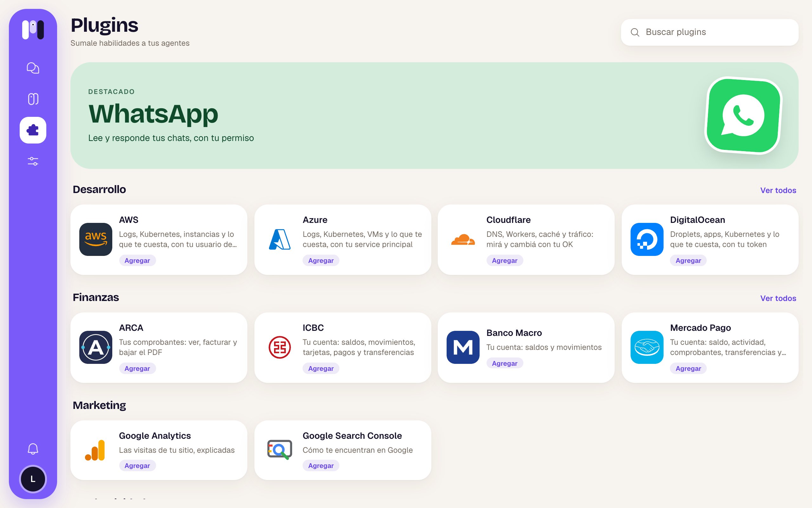Viewport: 812px width, 508px height.
Task: Add the Banco Macro plugin with Agregar
Action: (505, 363)
